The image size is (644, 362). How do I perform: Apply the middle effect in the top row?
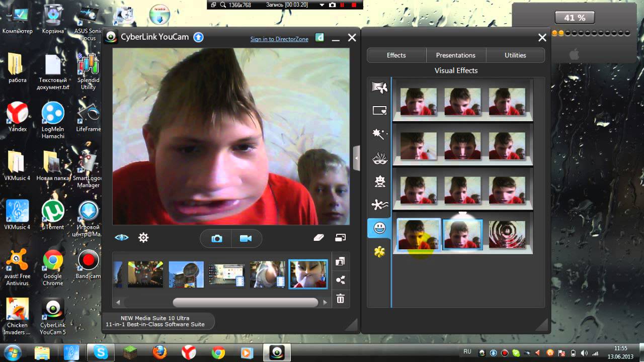463,102
